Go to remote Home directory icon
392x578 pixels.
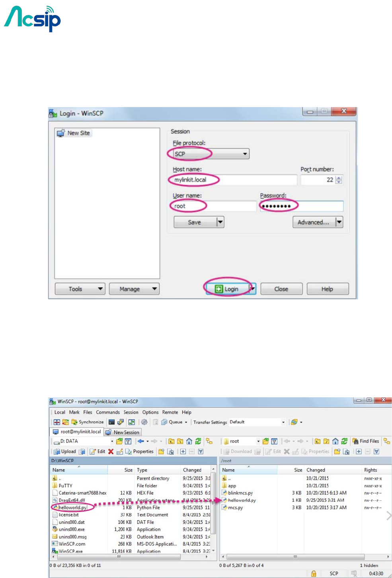(x=335, y=441)
